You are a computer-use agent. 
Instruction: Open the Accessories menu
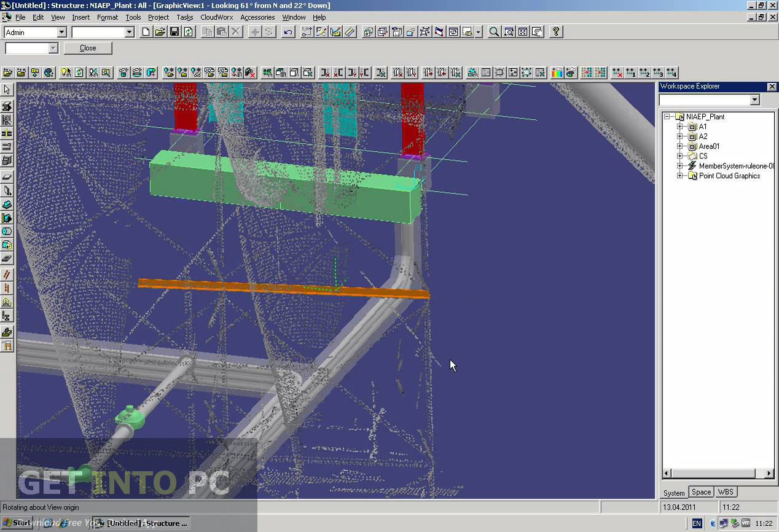tap(257, 17)
